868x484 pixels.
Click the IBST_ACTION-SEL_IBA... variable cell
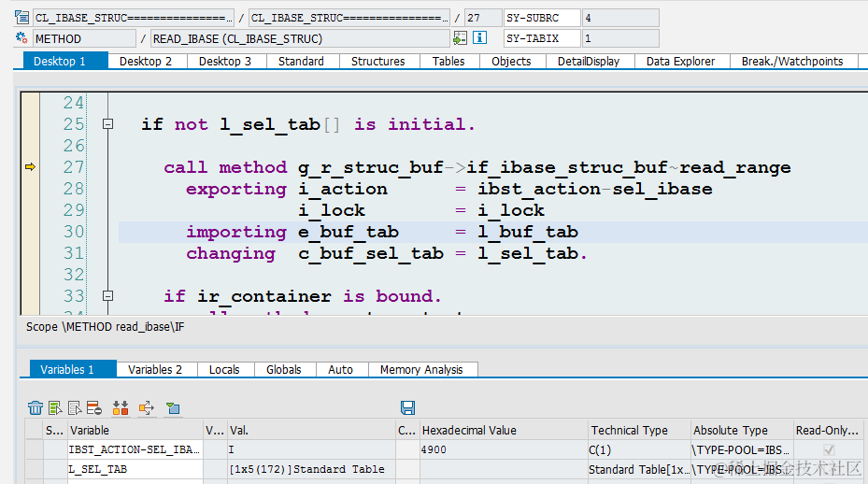point(135,449)
